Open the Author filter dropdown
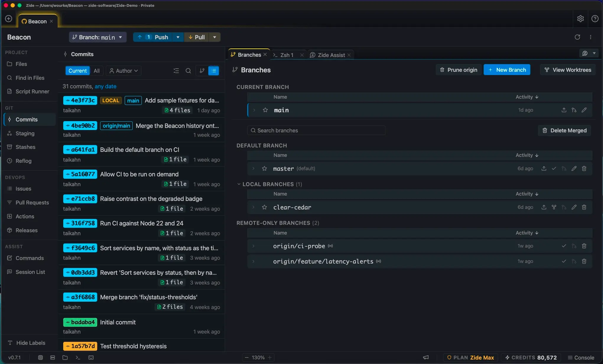 123,71
